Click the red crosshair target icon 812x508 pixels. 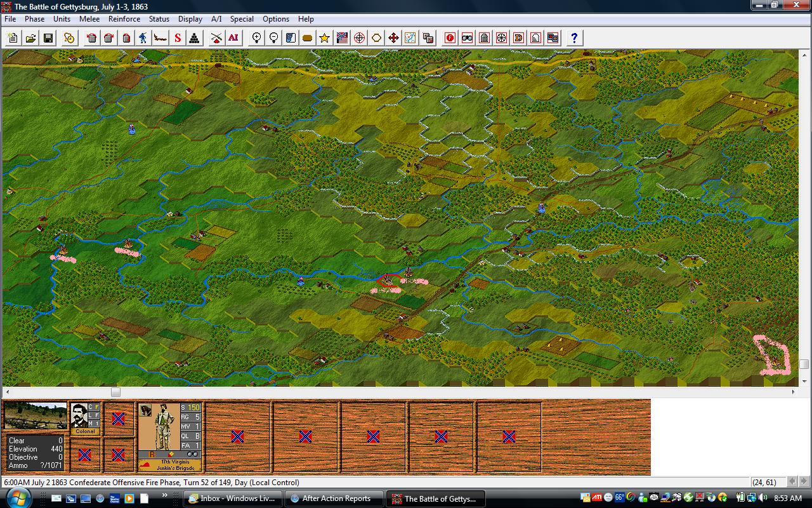coord(359,38)
